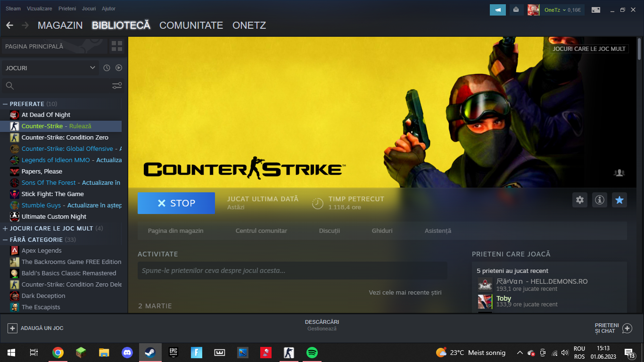Image resolution: width=644 pixels, height=362 pixels.
Task: Open the Ghiduri link
Action: click(382, 230)
